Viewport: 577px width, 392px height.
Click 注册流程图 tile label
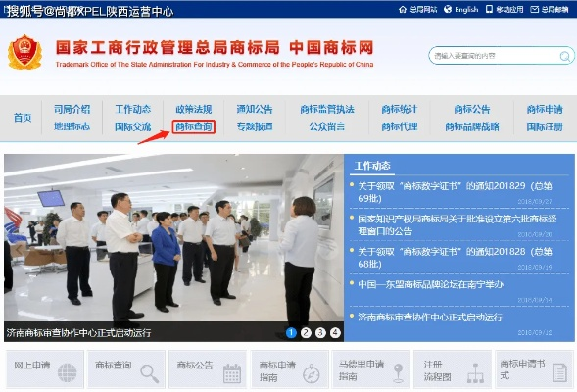pyautogui.click(x=437, y=370)
